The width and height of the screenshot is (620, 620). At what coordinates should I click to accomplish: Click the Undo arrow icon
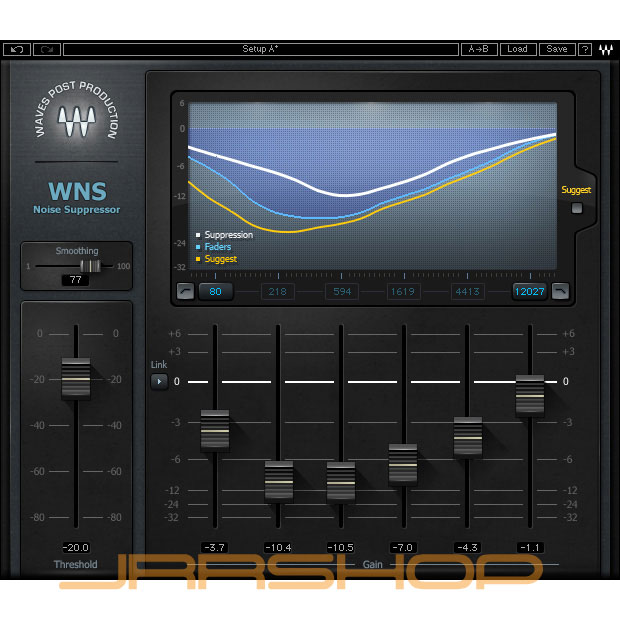click(17, 49)
